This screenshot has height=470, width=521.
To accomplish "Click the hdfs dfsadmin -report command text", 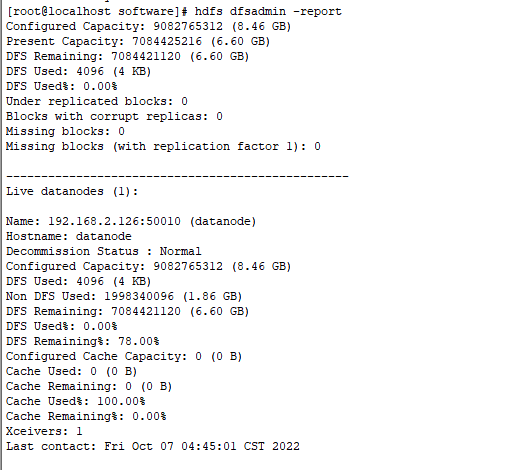I will click(268, 11).
